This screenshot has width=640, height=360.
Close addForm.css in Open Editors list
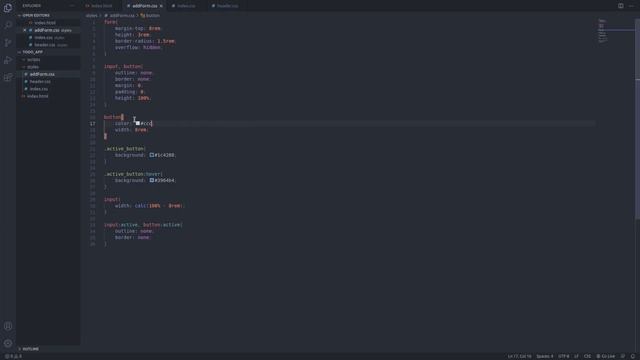(25, 30)
